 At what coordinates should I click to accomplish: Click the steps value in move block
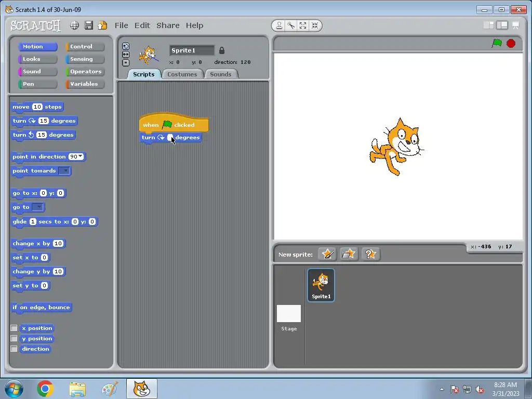[37, 107]
